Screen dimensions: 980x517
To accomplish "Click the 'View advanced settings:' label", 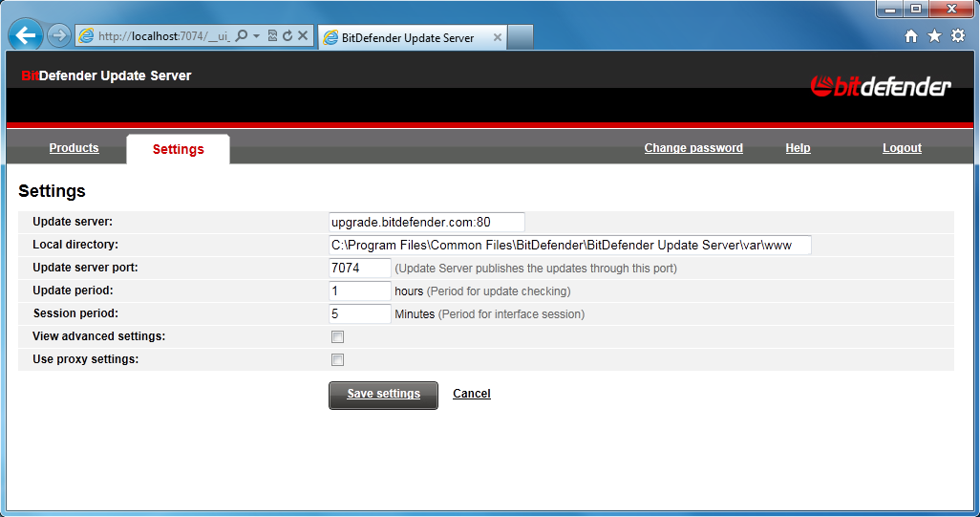I will tap(98, 336).
